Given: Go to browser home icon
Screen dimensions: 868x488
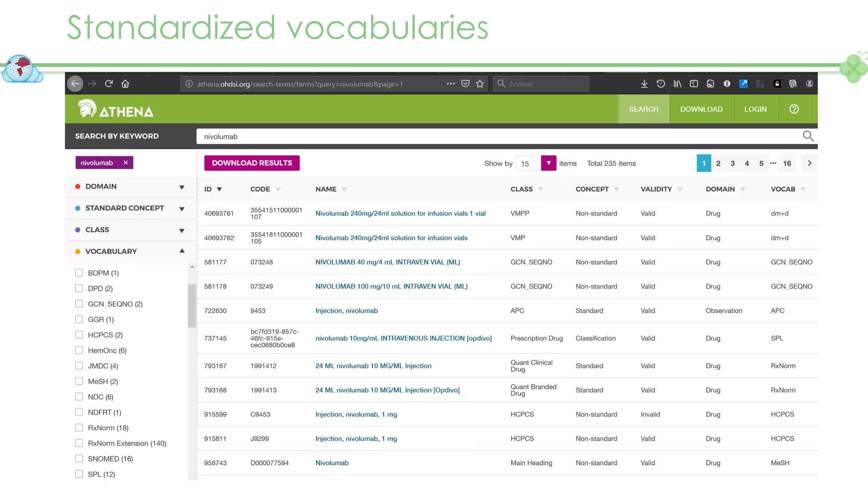Looking at the screenshot, I should [125, 83].
